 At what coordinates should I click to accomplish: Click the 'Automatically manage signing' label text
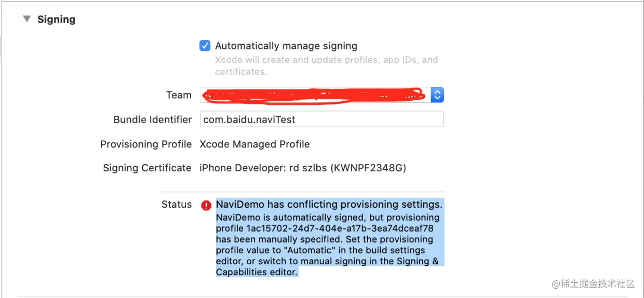pos(286,46)
